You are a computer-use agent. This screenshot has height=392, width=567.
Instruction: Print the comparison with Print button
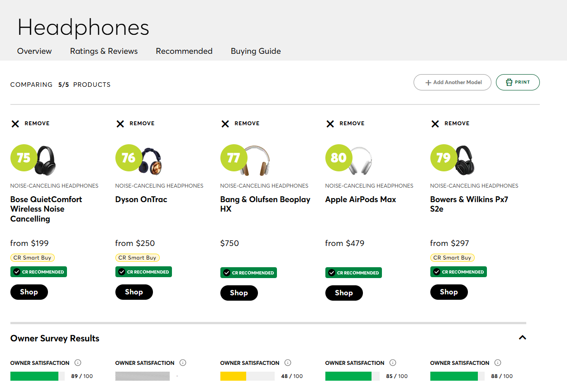(x=518, y=82)
